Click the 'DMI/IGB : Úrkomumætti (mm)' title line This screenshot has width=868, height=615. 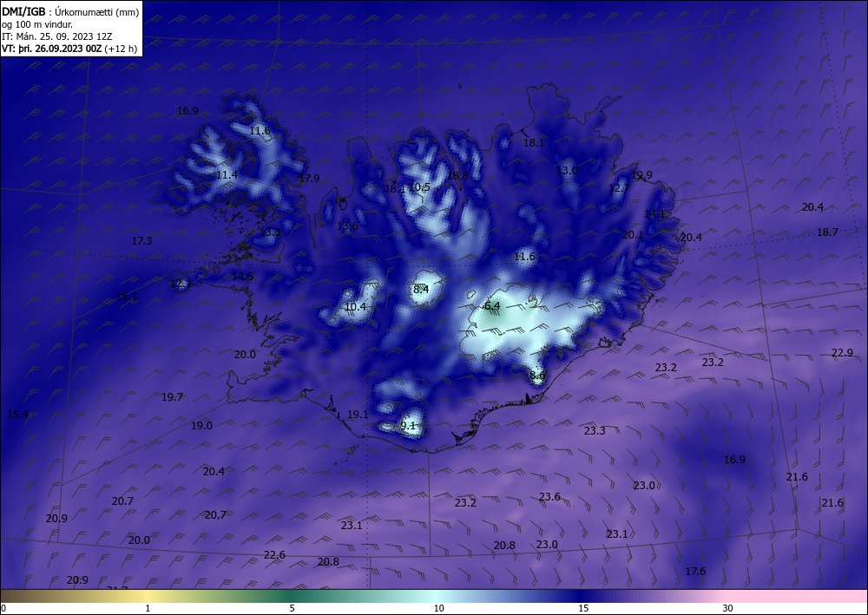point(70,11)
